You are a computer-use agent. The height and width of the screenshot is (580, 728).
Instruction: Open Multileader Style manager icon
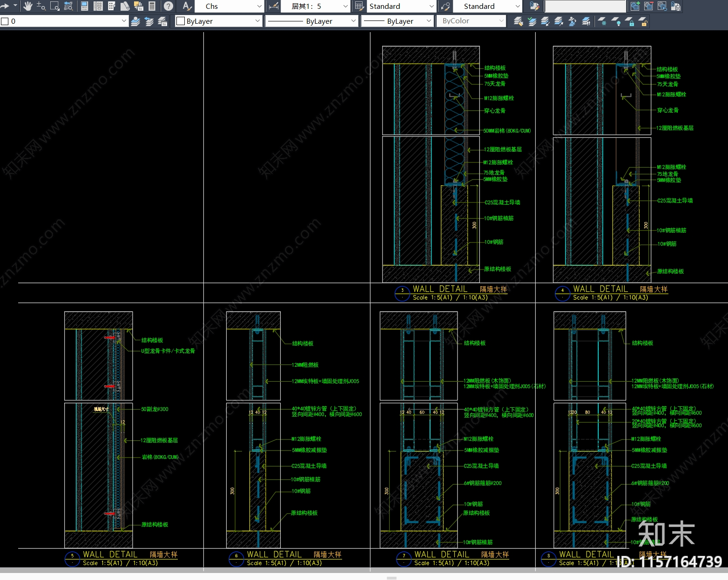(x=445, y=6)
